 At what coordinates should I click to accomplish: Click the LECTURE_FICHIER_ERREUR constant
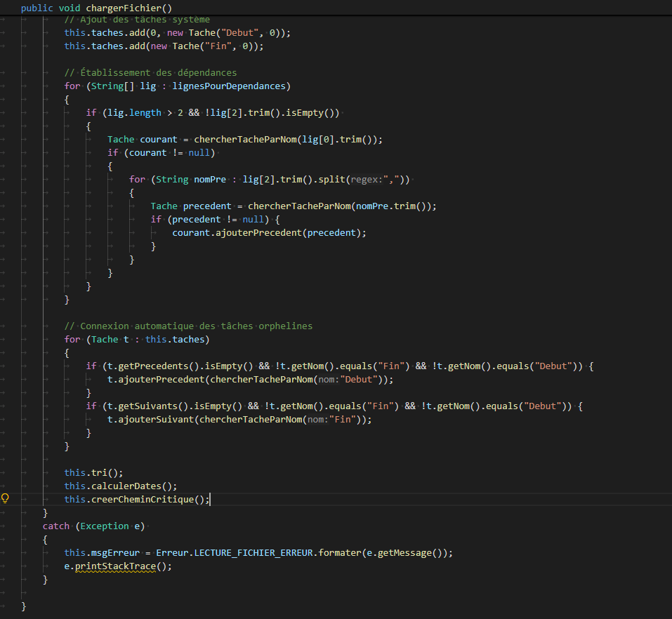pos(255,552)
